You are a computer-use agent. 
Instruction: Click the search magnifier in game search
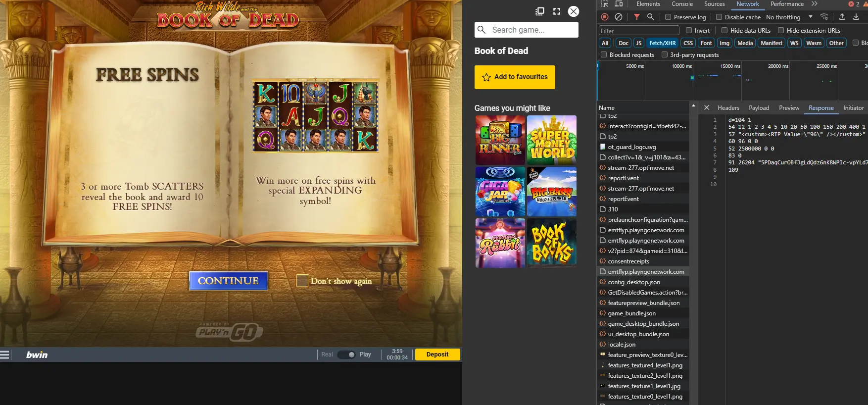click(x=482, y=30)
